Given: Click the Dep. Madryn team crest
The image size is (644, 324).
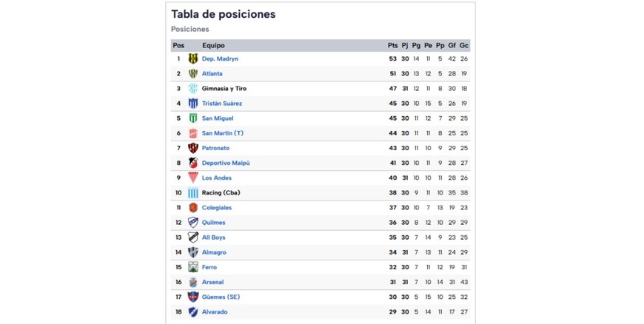Looking at the screenshot, I should [193, 58].
